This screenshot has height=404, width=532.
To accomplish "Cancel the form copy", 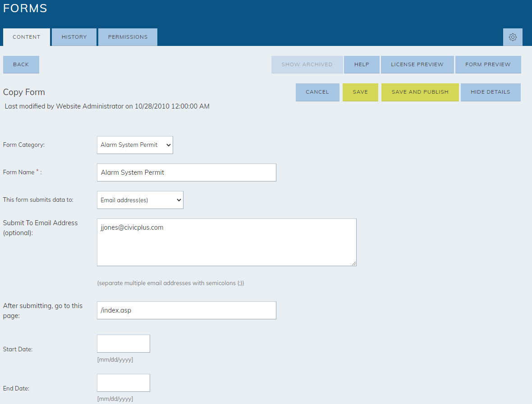I will click(317, 92).
